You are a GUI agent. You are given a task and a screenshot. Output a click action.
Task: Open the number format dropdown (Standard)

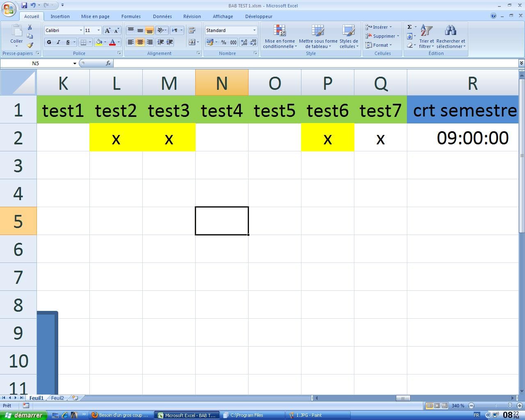[254, 30]
